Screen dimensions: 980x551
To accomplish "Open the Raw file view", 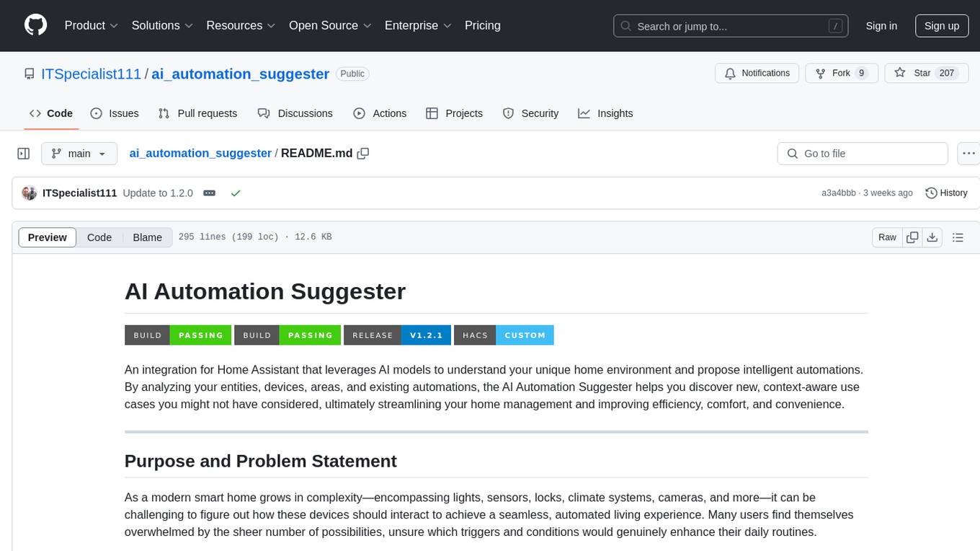I will point(888,237).
